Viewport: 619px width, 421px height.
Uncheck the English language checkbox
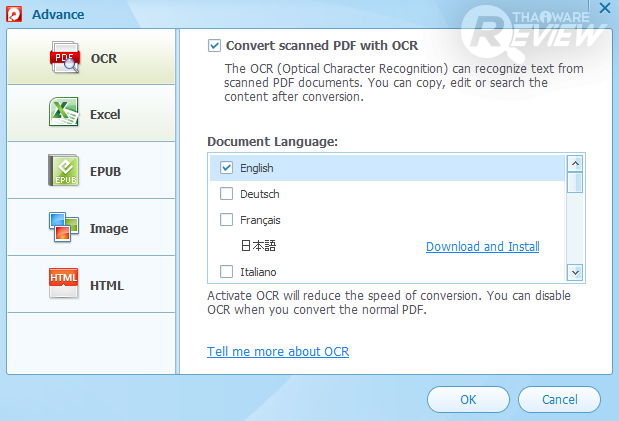(227, 167)
